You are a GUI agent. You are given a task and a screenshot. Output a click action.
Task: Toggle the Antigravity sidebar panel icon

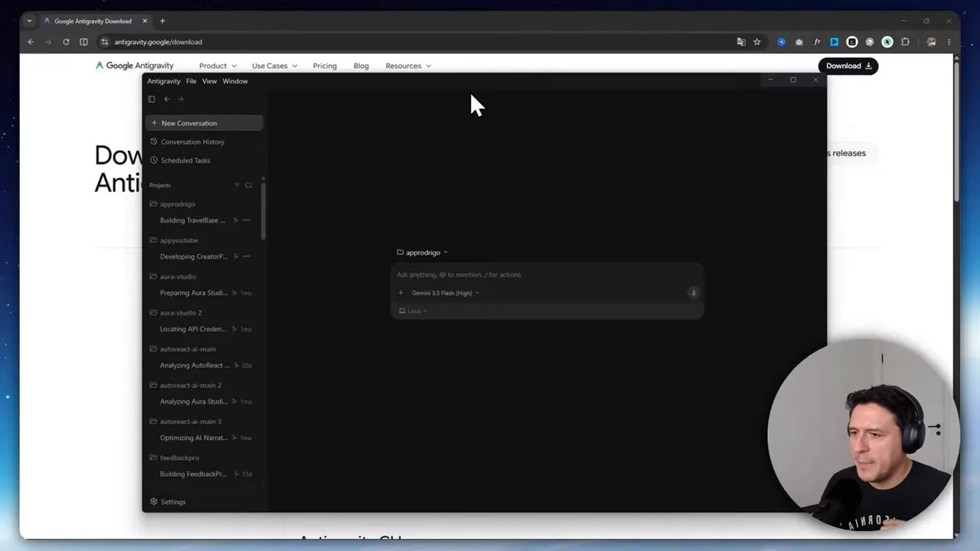tap(152, 99)
